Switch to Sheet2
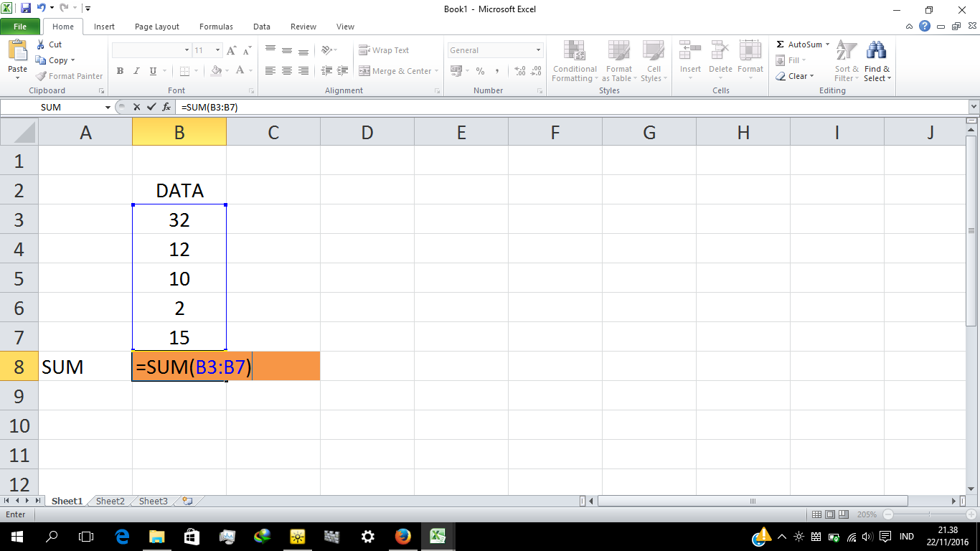This screenshot has height=551, width=980. [109, 501]
